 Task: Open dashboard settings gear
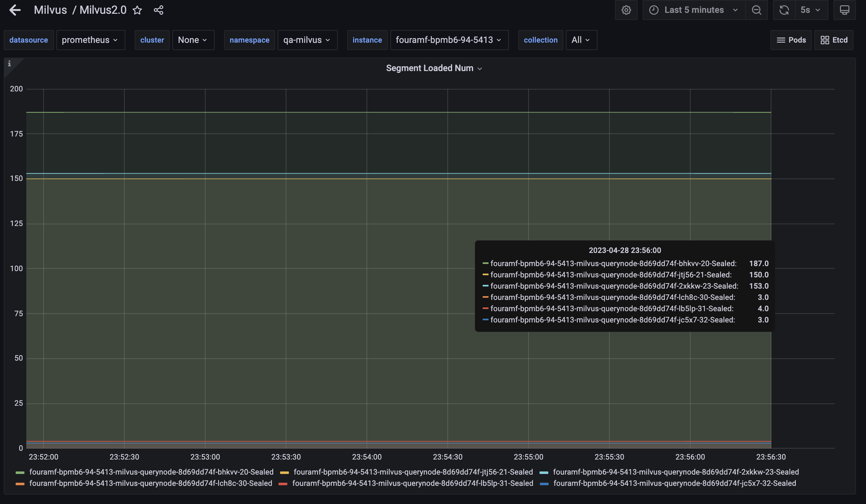pyautogui.click(x=626, y=10)
